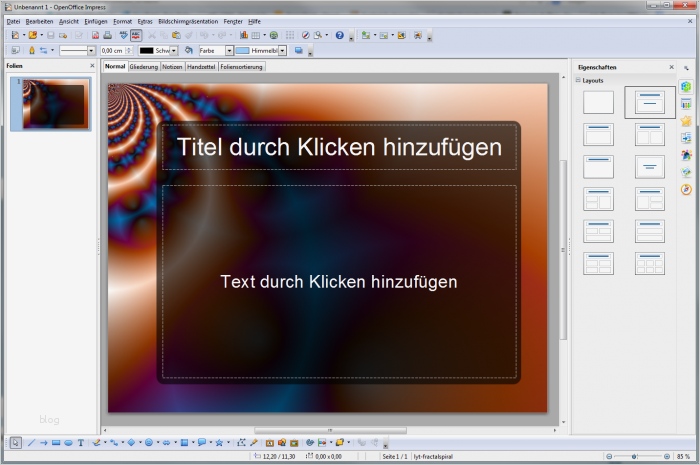The width and height of the screenshot is (700, 465).
Task: Insert a table
Action: click(x=256, y=35)
